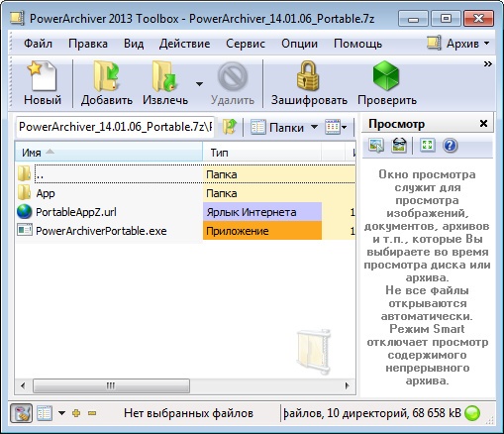
Task: Sort by the Тип column header
Action: tap(262, 153)
